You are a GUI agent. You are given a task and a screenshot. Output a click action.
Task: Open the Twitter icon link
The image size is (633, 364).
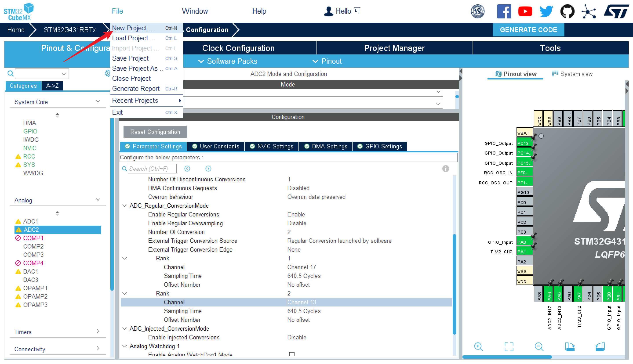(x=546, y=11)
